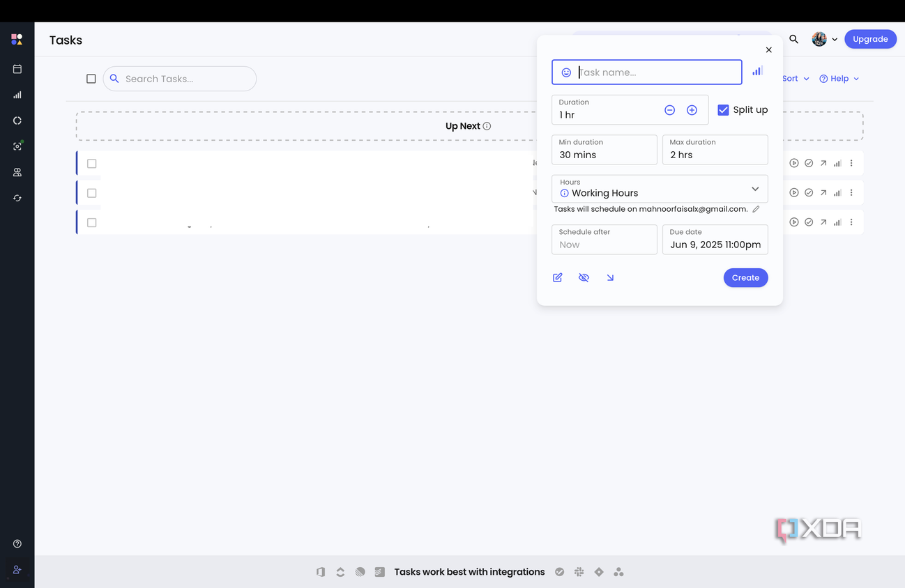Open the emoji picker in the task name field
This screenshot has height=588, width=905.
click(x=566, y=72)
